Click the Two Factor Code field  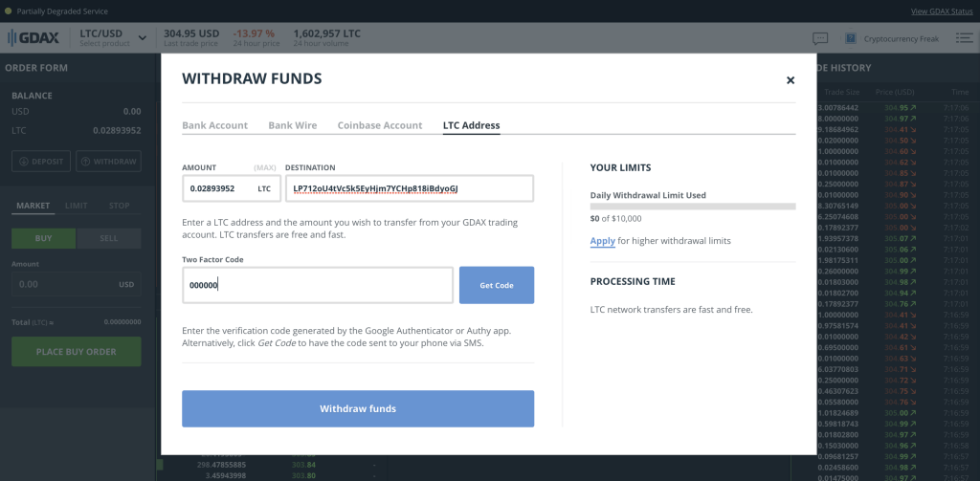[x=317, y=285]
